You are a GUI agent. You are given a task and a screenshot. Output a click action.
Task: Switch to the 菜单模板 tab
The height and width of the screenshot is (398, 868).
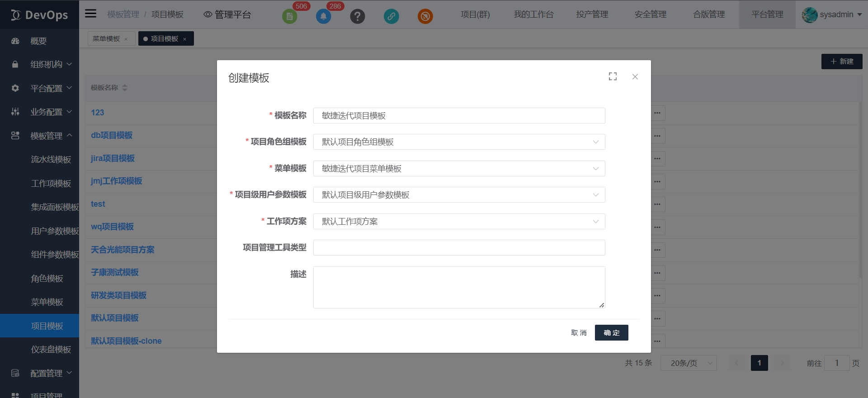(x=106, y=39)
